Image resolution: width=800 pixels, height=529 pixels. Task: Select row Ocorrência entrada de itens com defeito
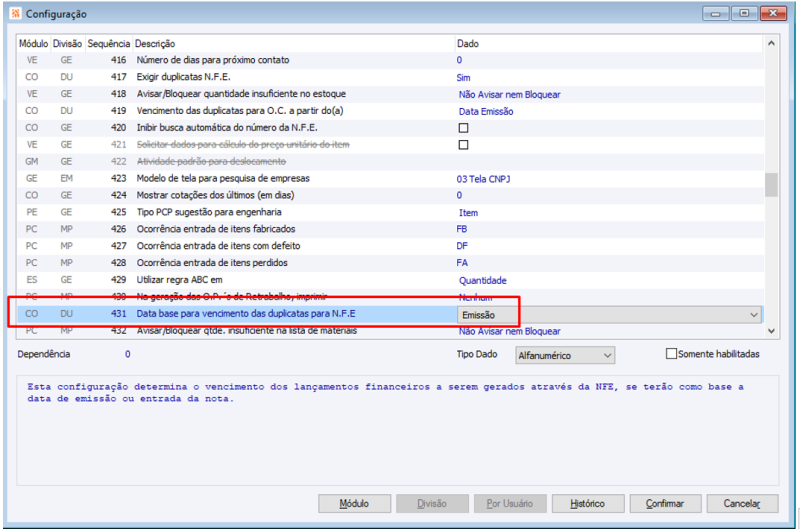390,245
